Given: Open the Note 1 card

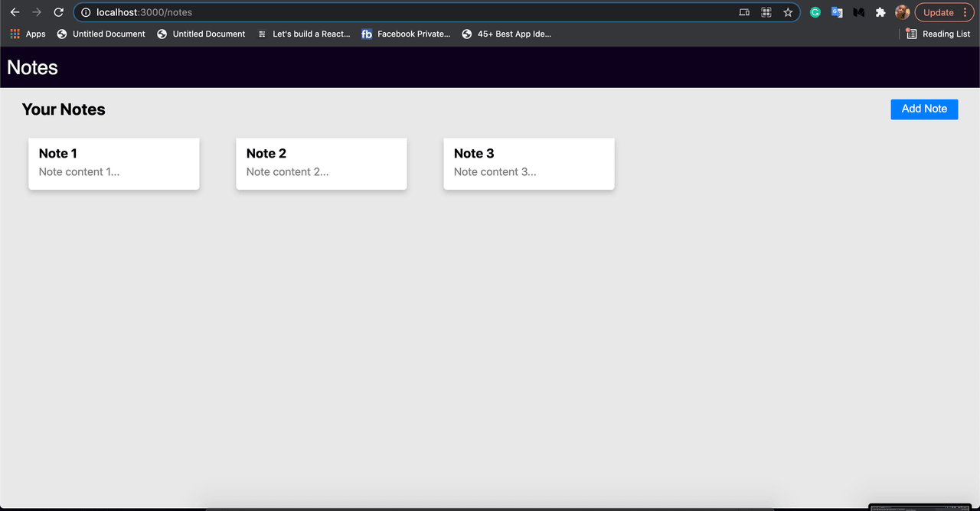Looking at the screenshot, I should [114, 164].
